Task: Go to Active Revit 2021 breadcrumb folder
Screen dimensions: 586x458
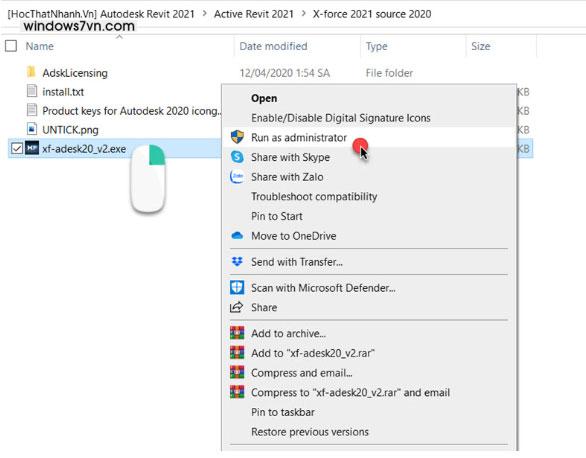Action: click(254, 14)
